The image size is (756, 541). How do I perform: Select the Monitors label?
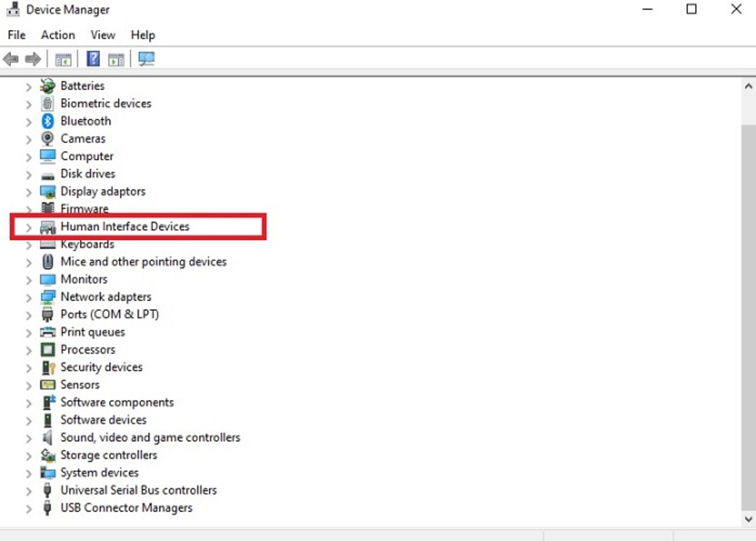pyautogui.click(x=84, y=279)
